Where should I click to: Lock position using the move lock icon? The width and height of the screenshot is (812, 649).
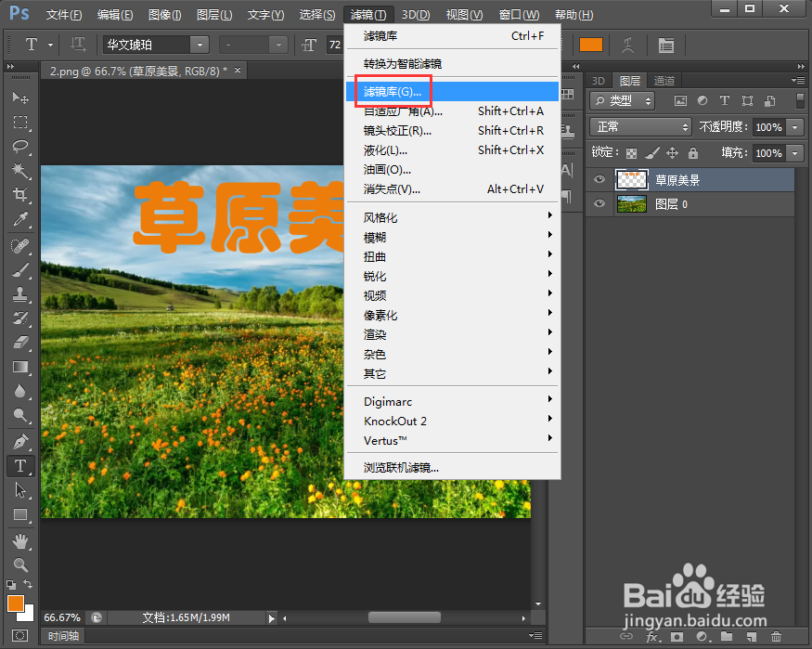click(x=673, y=151)
